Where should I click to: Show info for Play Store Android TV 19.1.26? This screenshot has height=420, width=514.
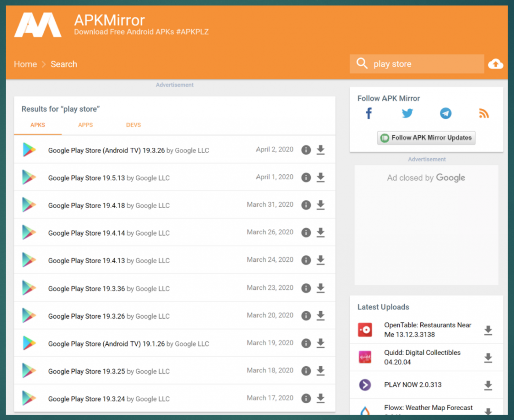coord(306,343)
